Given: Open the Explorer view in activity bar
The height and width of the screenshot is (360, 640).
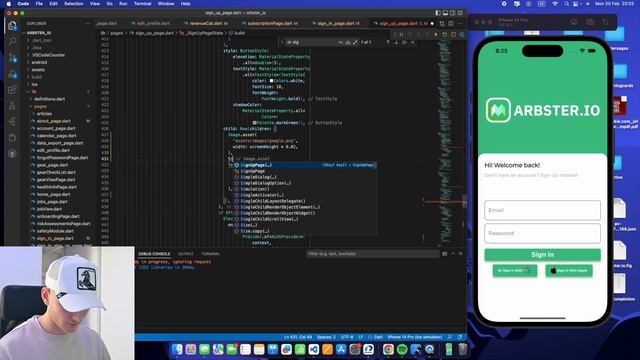Looking at the screenshot, I should point(12,26).
